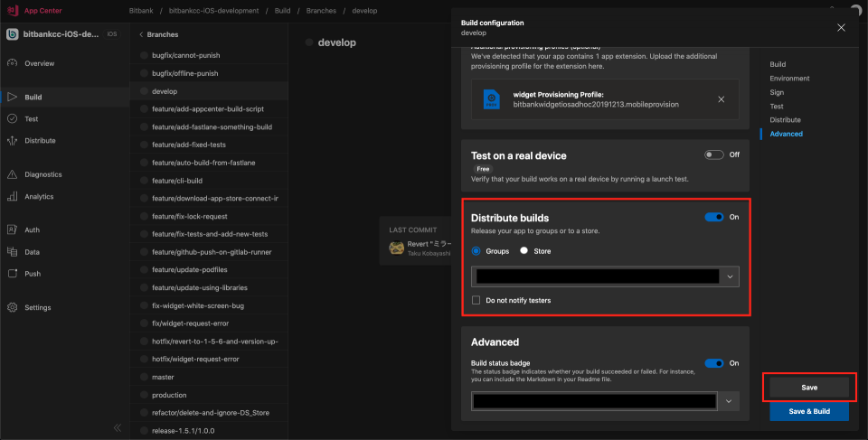Click the iOS platform badge
This screenshot has height=440, width=868.
(112, 34)
